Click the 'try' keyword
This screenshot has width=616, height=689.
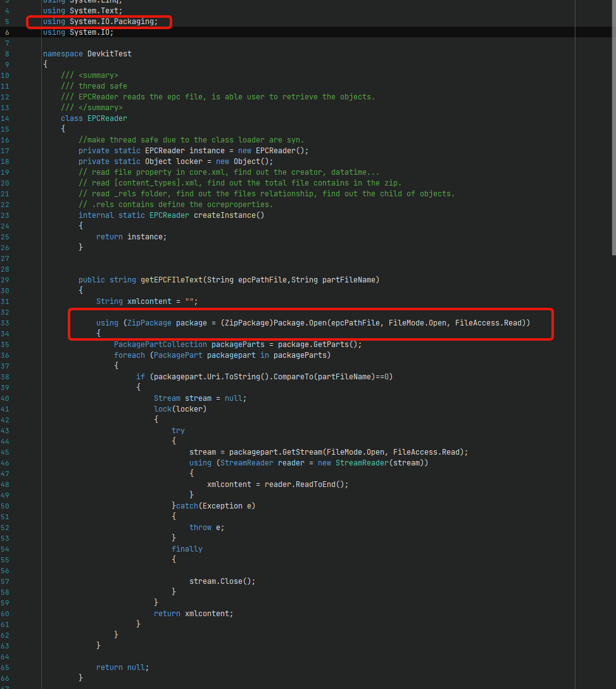pyautogui.click(x=178, y=431)
